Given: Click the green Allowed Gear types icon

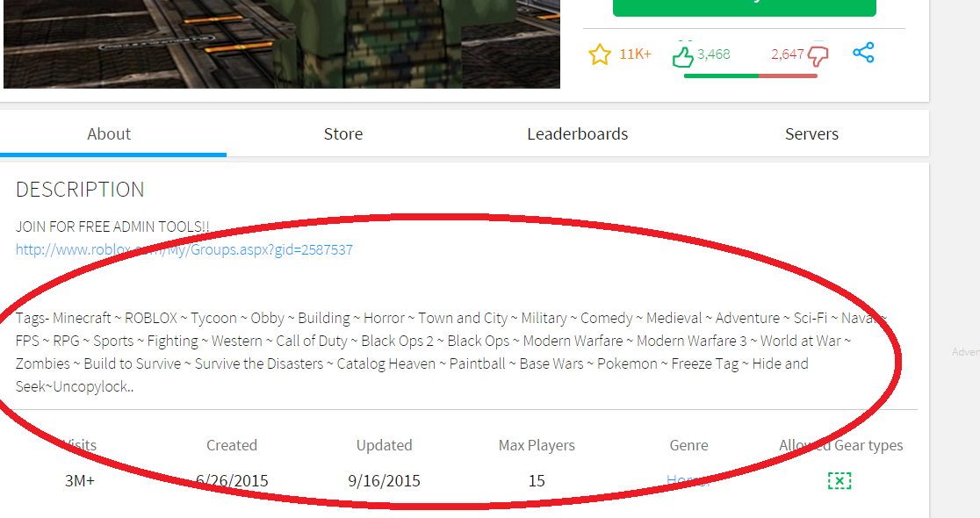Looking at the screenshot, I should pos(839,480).
